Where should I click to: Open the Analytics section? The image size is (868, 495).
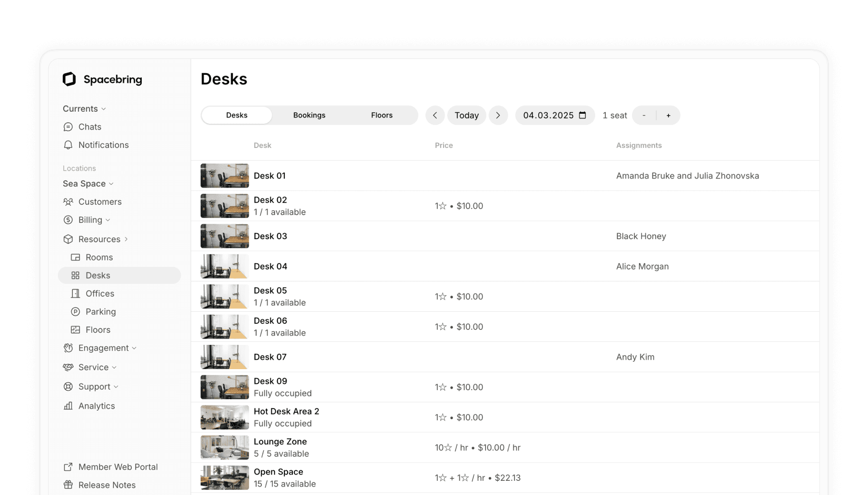pyautogui.click(x=96, y=405)
